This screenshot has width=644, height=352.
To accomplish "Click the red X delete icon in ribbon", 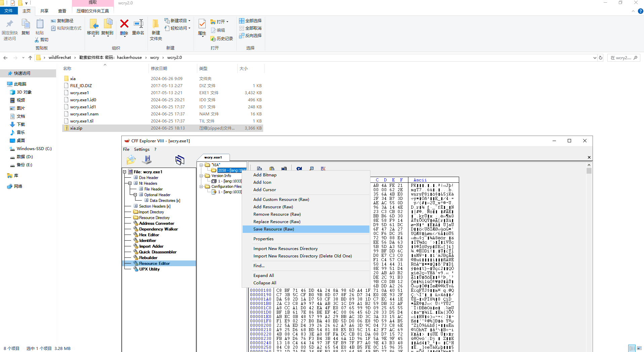I will [124, 24].
